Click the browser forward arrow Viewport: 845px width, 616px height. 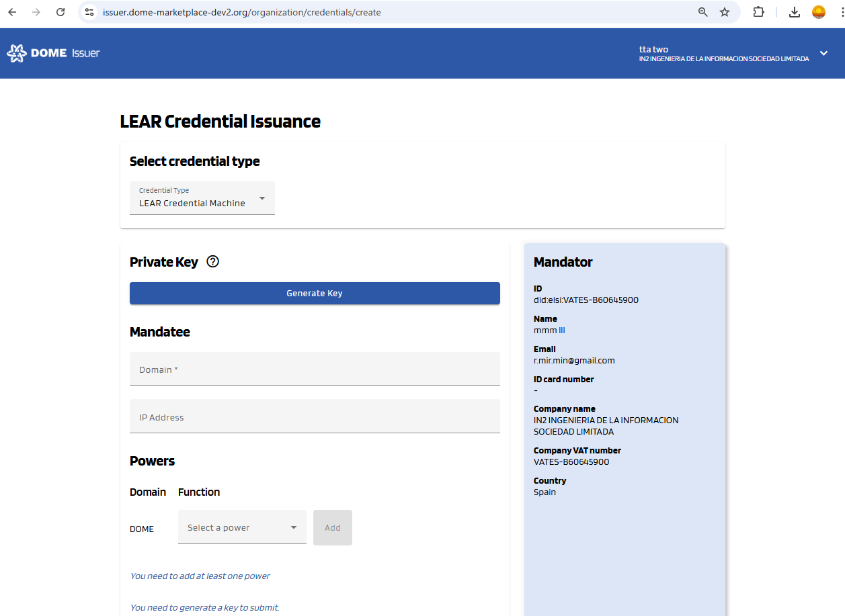[x=36, y=12]
